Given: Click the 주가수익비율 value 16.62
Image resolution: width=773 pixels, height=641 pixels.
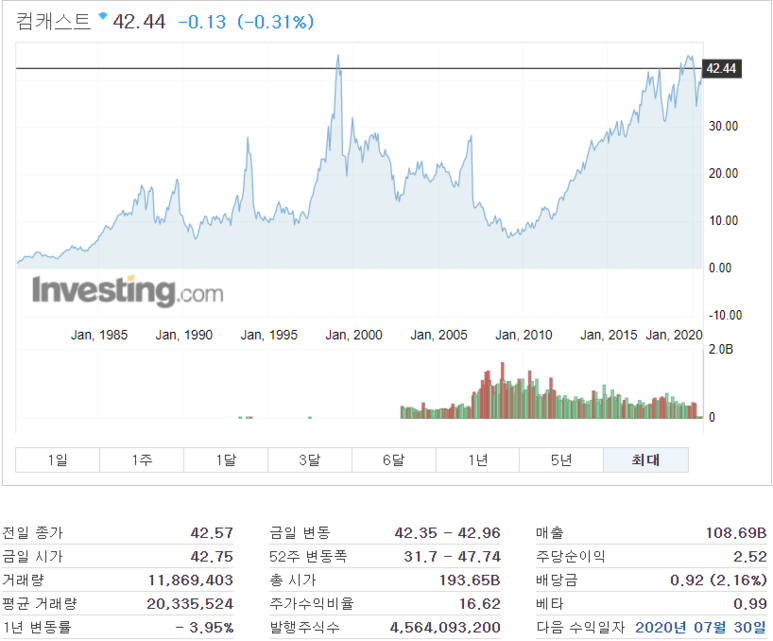Looking at the screenshot, I should pyautogui.click(x=480, y=604).
